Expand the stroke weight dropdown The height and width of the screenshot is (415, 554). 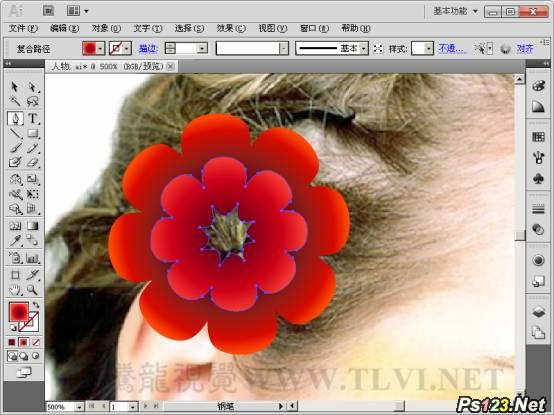click(202, 48)
